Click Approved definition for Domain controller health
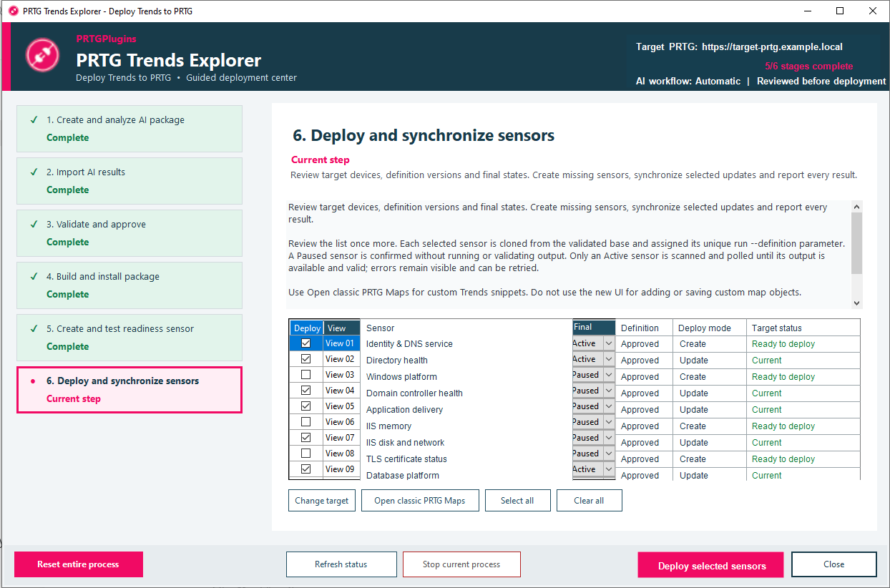The height and width of the screenshot is (588, 890). point(640,393)
